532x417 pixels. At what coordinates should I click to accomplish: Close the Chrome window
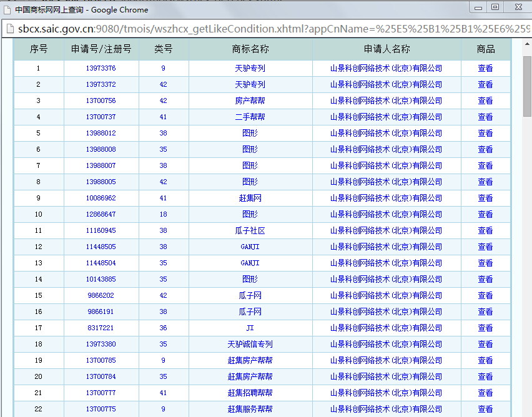[x=518, y=7]
